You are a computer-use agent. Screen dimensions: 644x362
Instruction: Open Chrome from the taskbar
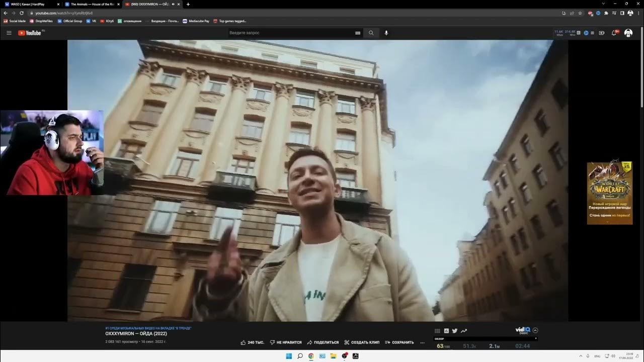click(x=311, y=356)
